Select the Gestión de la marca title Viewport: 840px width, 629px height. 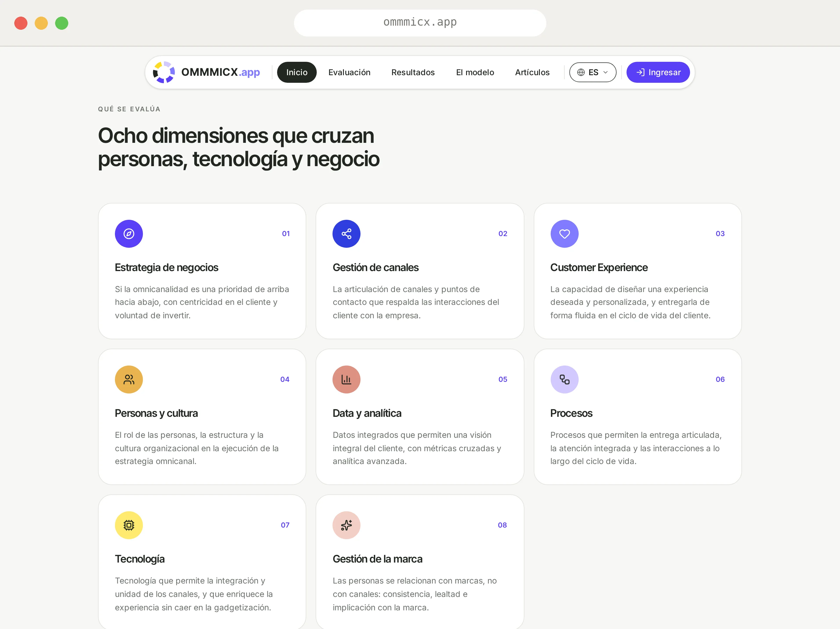click(377, 559)
